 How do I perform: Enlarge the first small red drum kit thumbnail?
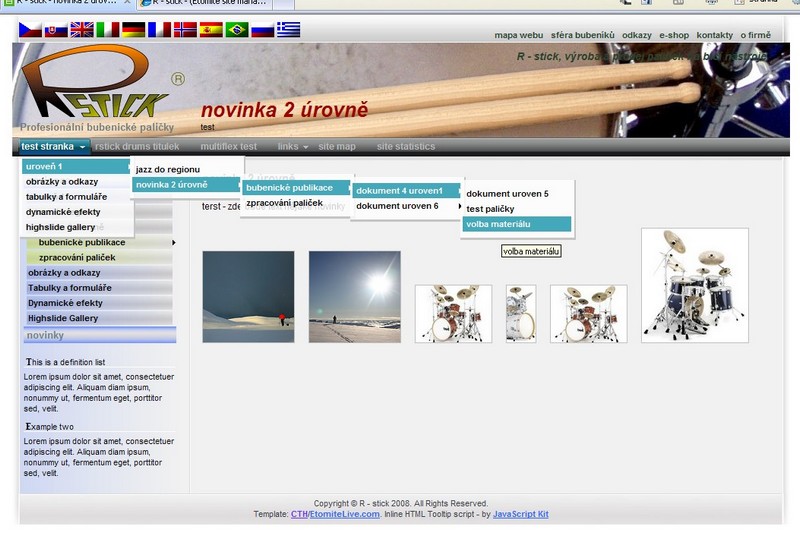[x=454, y=314]
